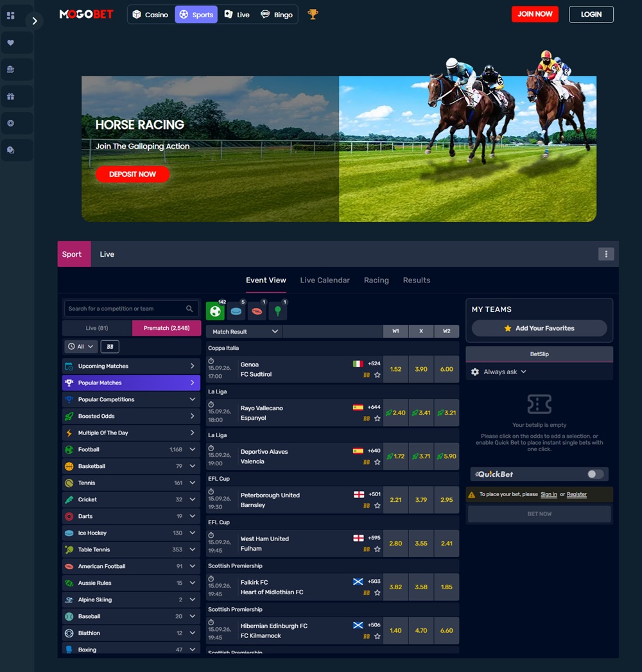Open the three-dot sportsbook options menu
The image size is (642, 672).
pos(606,254)
